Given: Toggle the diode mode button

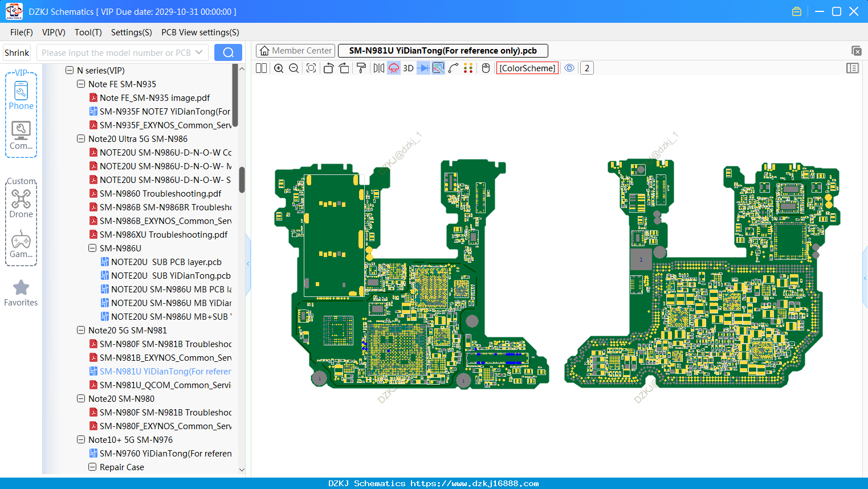Looking at the screenshot, I should pyautogui.click(x=423, y=68).
